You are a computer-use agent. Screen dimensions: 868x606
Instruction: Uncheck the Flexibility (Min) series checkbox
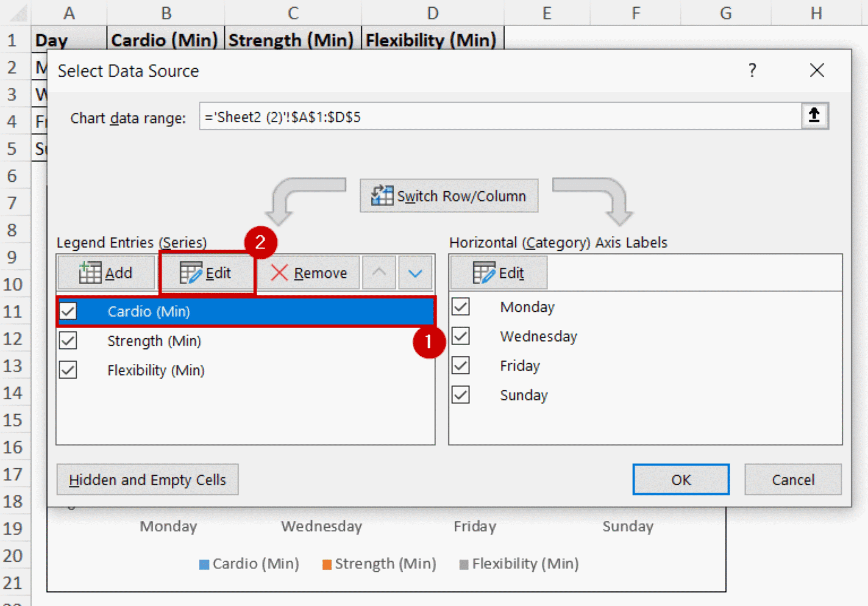68,370
